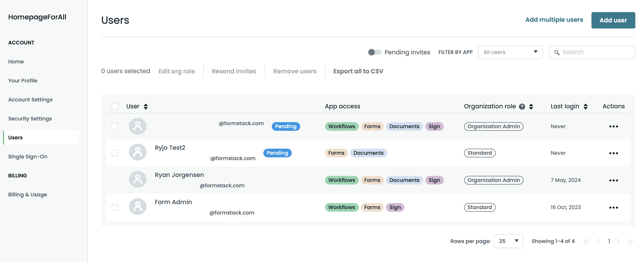Open actions menu for Ryjo Test2
The image size is (644, 262).
pos(613,153)
